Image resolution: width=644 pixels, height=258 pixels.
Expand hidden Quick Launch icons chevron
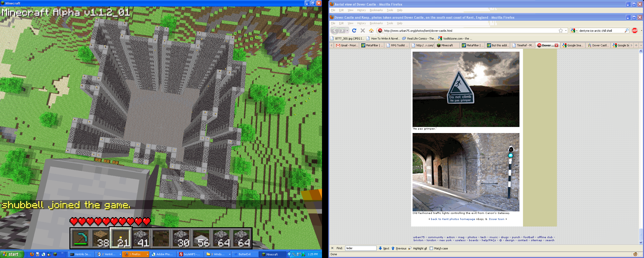tap(62, 253)
